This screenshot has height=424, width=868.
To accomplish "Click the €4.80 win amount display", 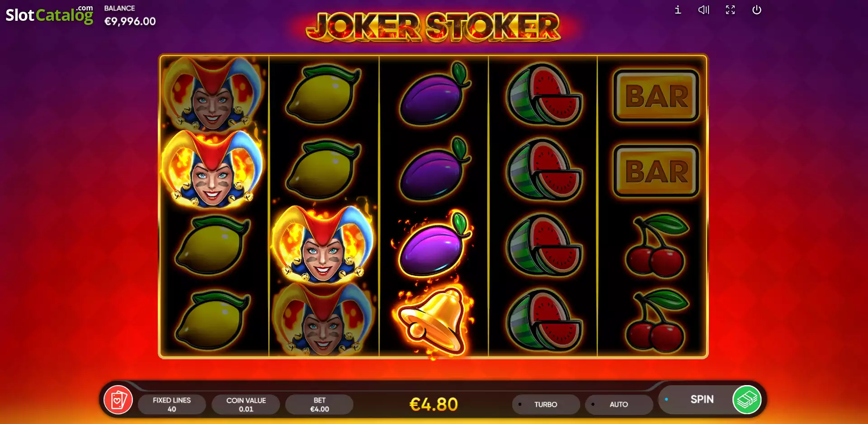I will 434,404.
